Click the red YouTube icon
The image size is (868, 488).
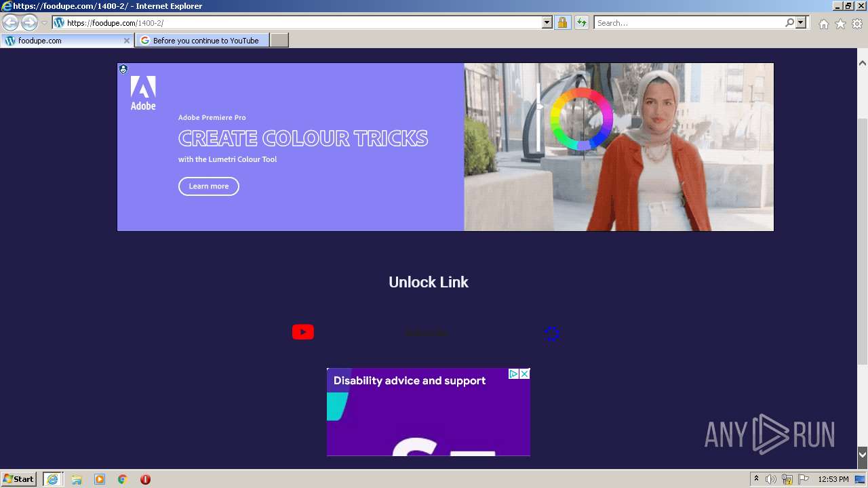[303, 332]
